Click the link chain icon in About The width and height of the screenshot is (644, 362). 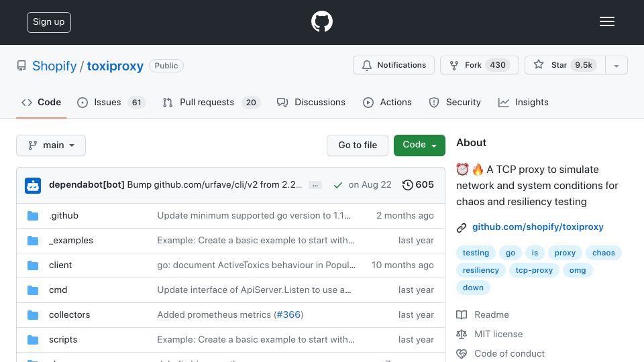[x=462, y=228]
